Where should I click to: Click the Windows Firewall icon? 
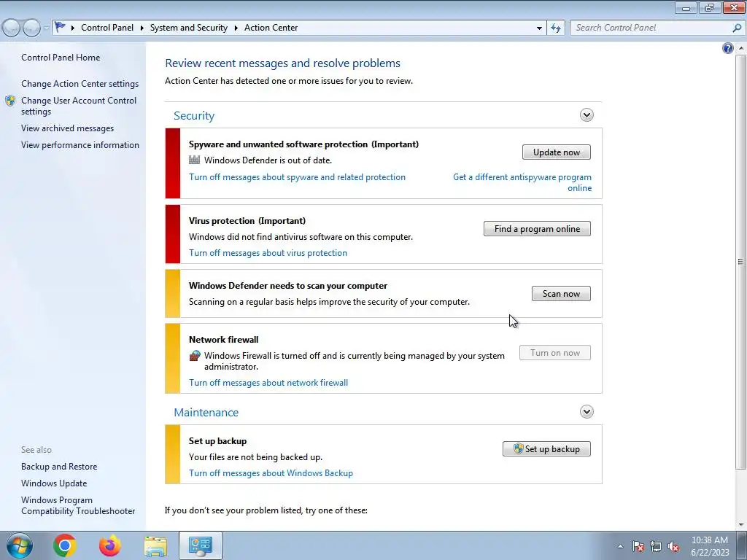[x=194, y=356]
